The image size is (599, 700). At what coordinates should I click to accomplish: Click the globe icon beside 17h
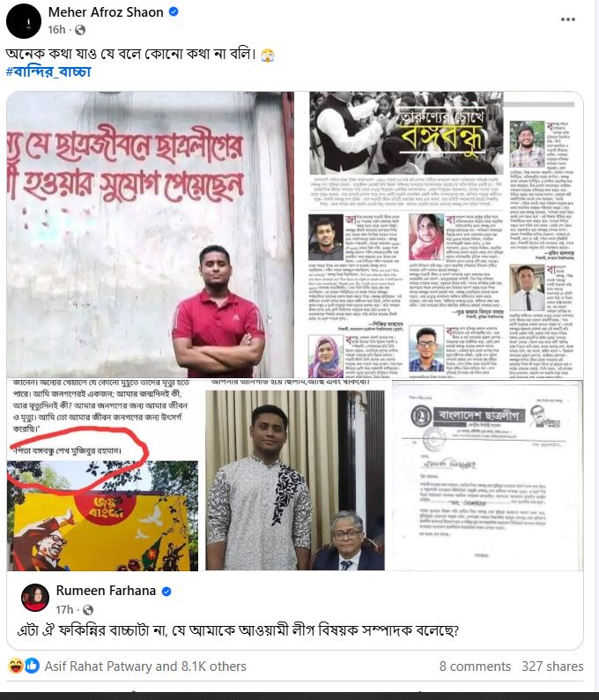pos(88,610)
